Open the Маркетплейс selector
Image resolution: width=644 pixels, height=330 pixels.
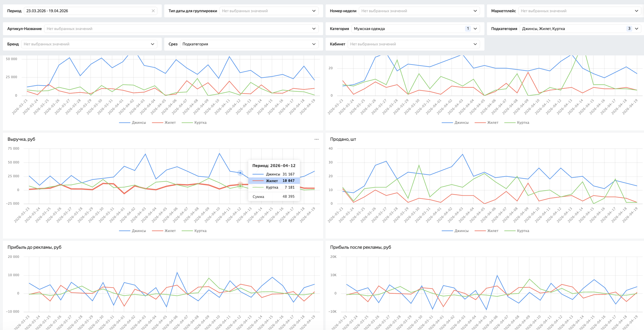point(580,11)
